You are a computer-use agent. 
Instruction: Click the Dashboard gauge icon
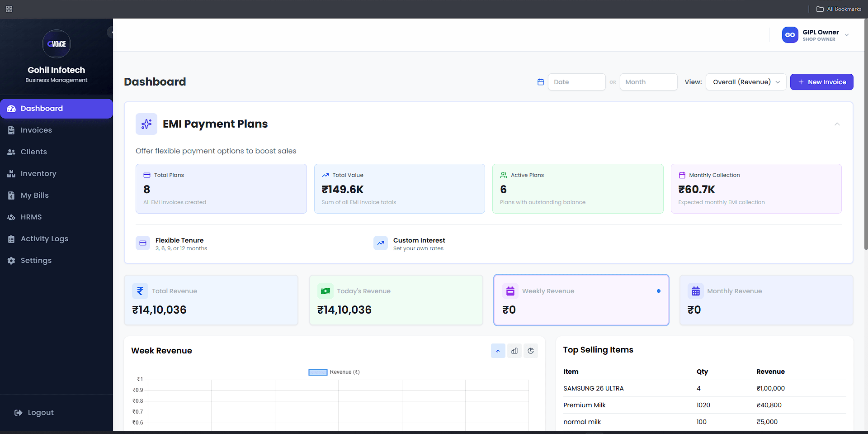11,109
